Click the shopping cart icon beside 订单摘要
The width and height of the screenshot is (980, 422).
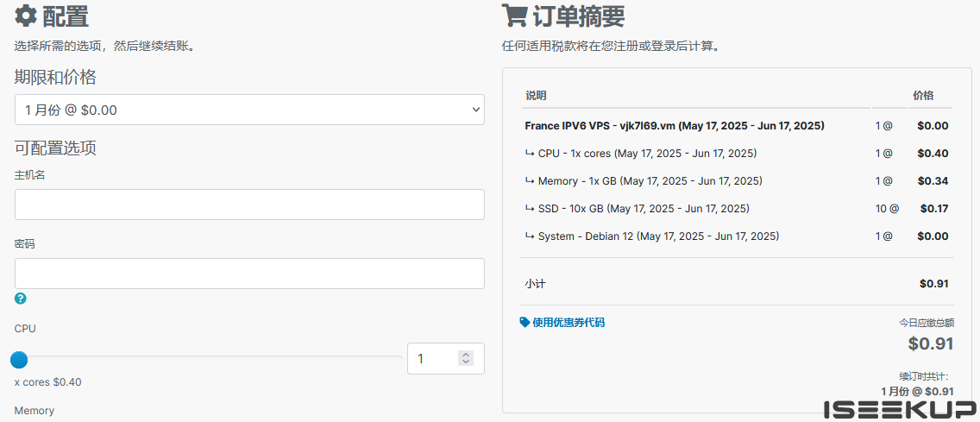coord(515,16)
